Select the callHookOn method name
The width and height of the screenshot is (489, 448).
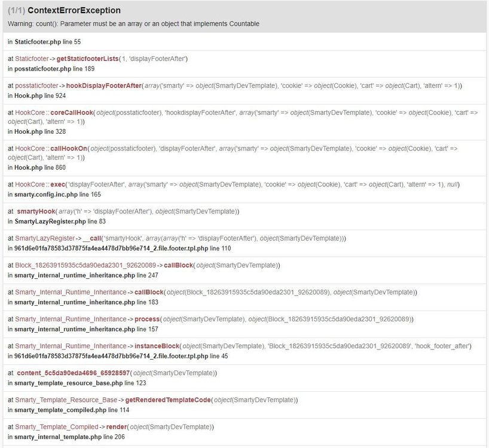tap(69, 148)
